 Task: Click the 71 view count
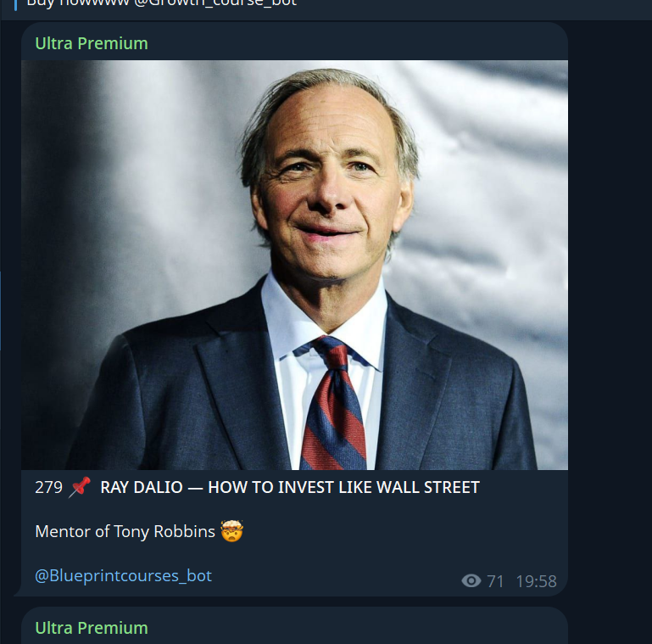click(x=495, y=581)
